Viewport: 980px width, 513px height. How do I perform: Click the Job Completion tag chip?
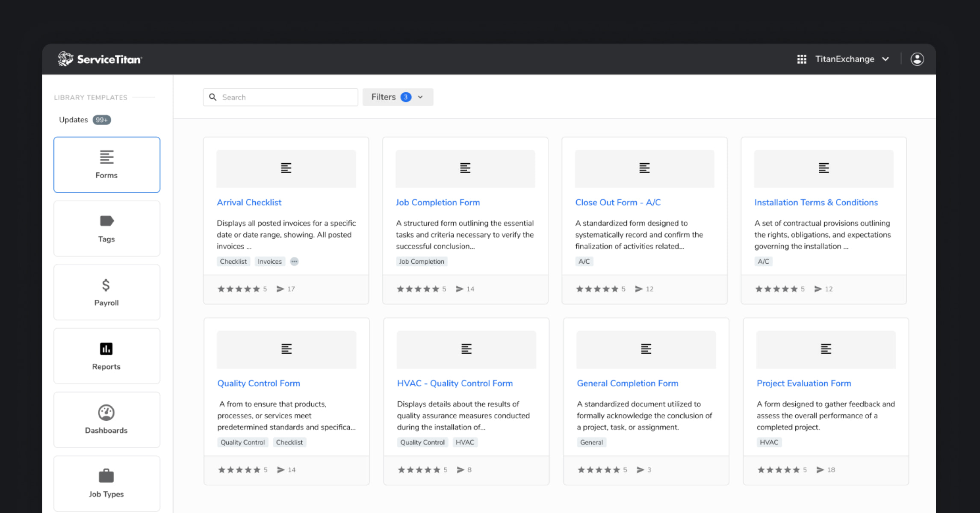(421, 261)
